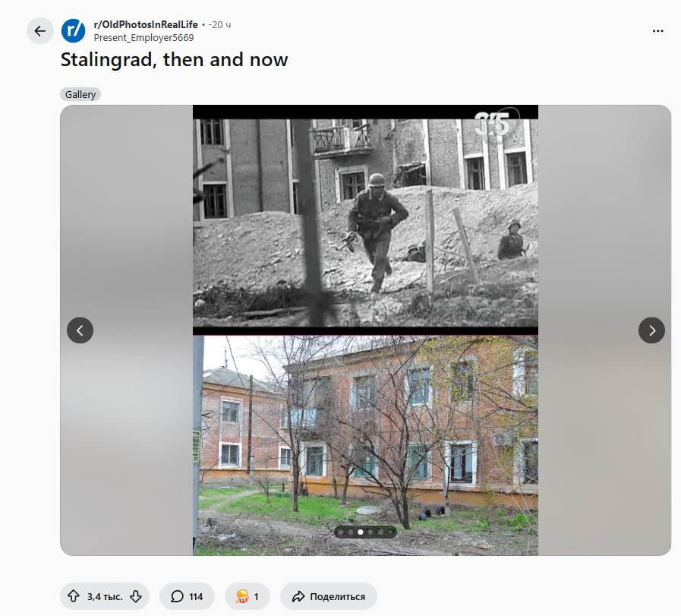681x616 pixels.
Task: Open the 114 comments
Action: pos(188,596)
